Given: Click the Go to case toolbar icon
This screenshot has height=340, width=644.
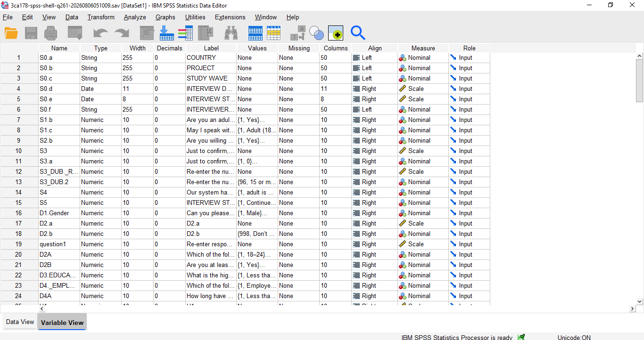Looking at the screenshot, I should tap(147, 33).
